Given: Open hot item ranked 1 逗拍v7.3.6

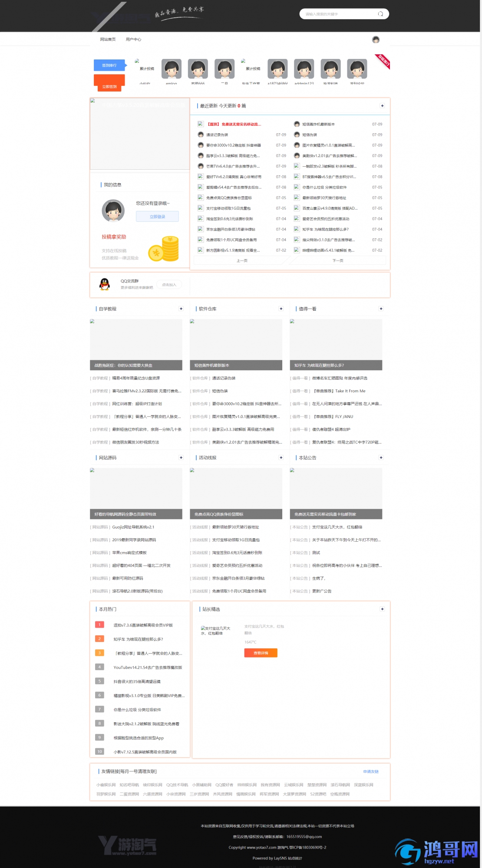Looking at the screenshot, I should tap(143, 625).
